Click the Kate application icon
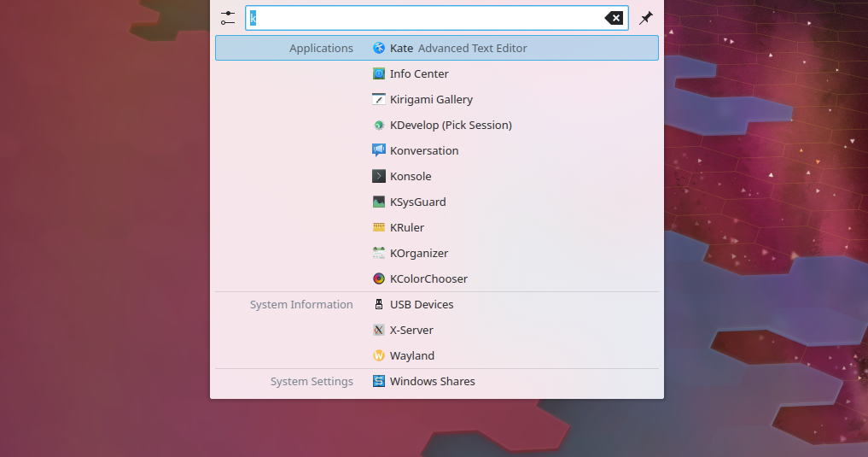This screenshot has height=457, width=868. 379,48
